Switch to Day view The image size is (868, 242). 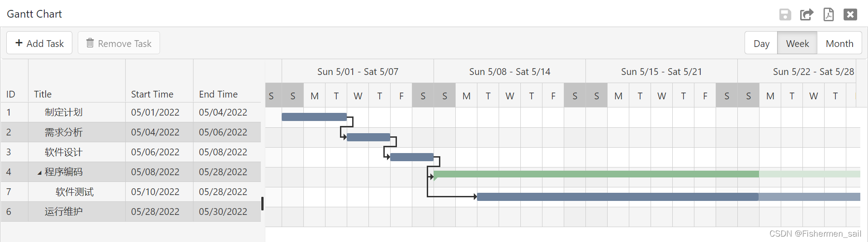[x=761, y=43]
